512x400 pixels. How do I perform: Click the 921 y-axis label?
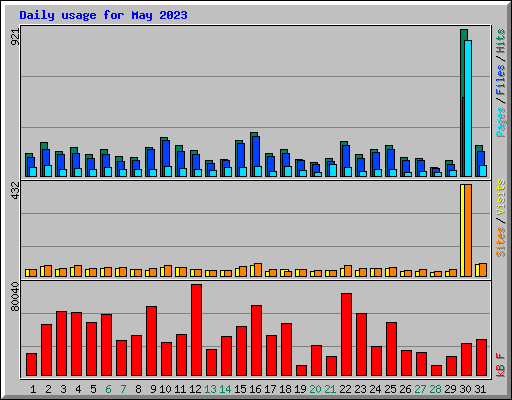pyautogui.click(x=15, y=36)
